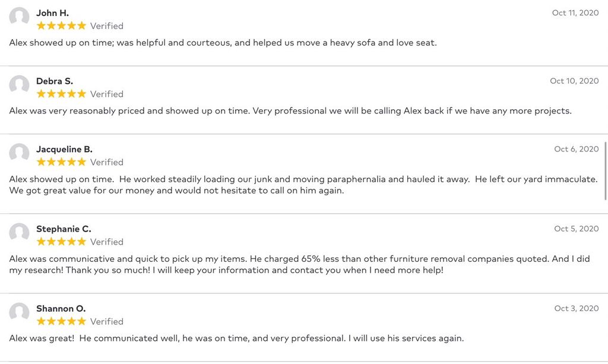This screenshot has width=608, height=364.
Task: Click the Verified label on Debra S.'s review
Action: 107,94
